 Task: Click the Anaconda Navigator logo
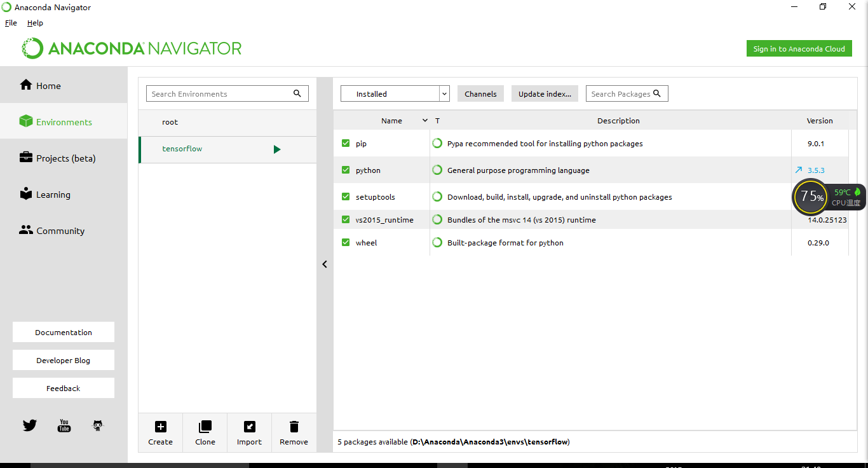[132, 48]
